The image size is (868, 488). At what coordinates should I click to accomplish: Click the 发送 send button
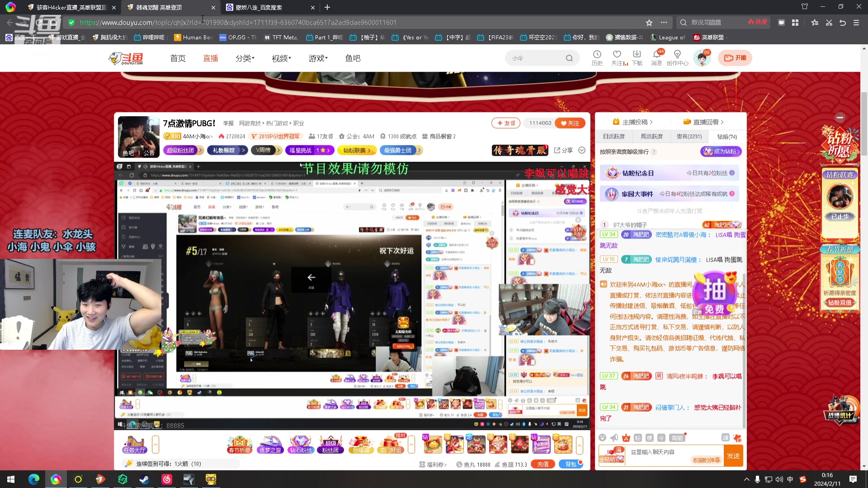(x=733, y=455)
